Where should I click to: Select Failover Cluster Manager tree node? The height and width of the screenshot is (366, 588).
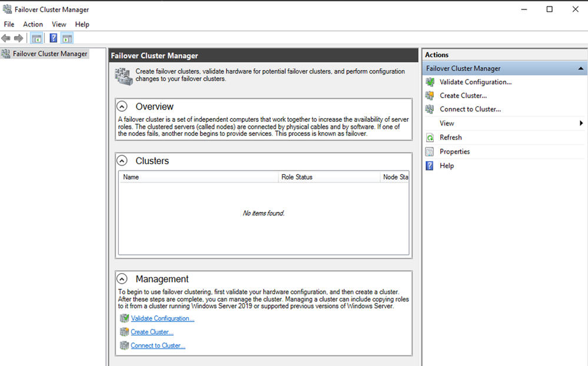pos(50,54)
